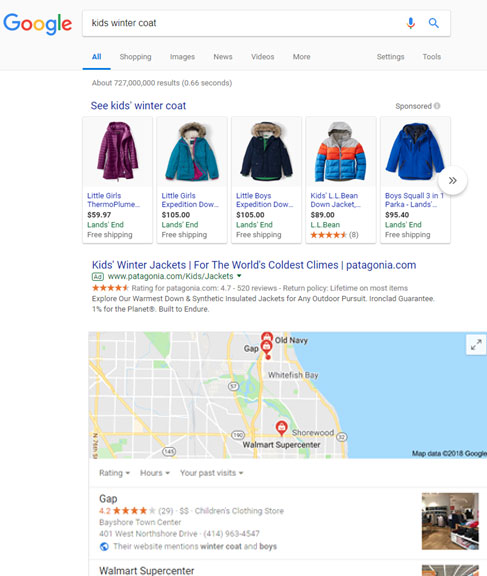
Task: Click Gap listing star rating
Action: 134,511
